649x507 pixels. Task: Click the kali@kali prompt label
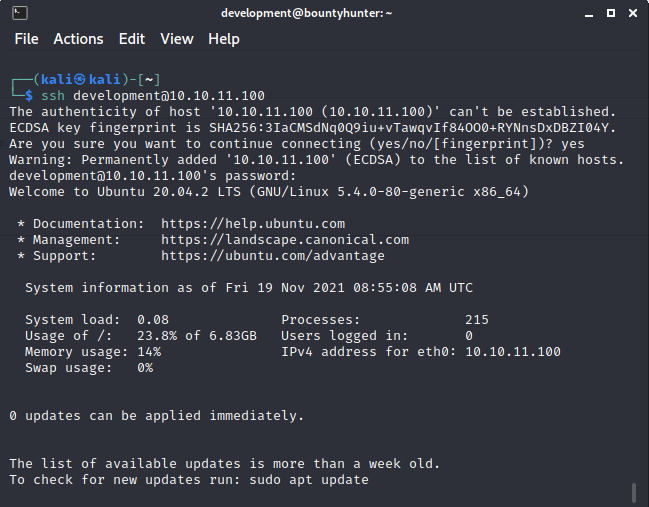coord(81,79)
